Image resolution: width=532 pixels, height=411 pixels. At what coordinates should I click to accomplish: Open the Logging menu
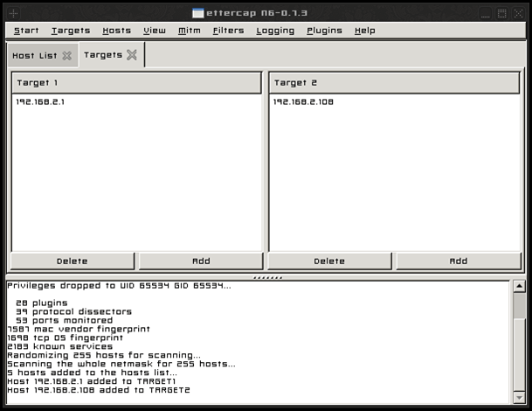(x=275, y=31)
